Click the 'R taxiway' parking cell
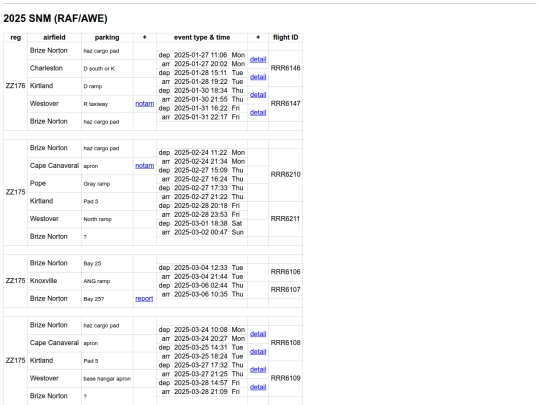The height and width of the screenshot is (405, 540). (107, 104)
